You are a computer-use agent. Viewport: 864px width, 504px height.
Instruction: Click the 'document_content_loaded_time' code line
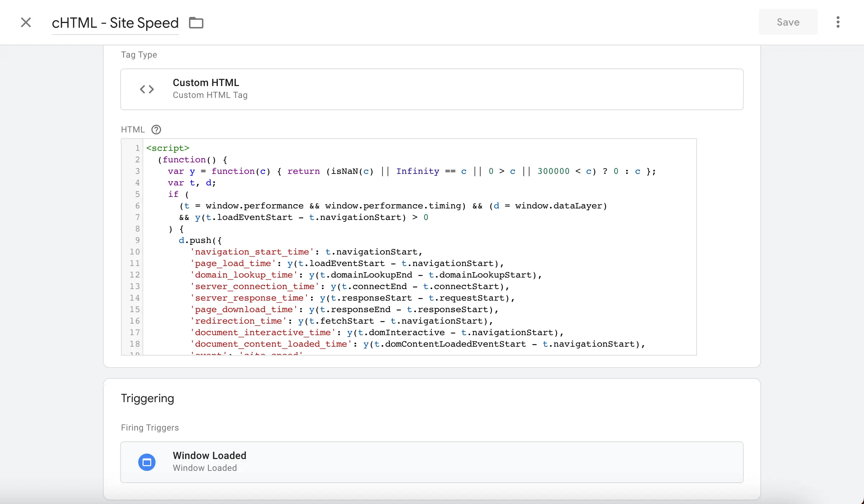click(x=417, y=344)
